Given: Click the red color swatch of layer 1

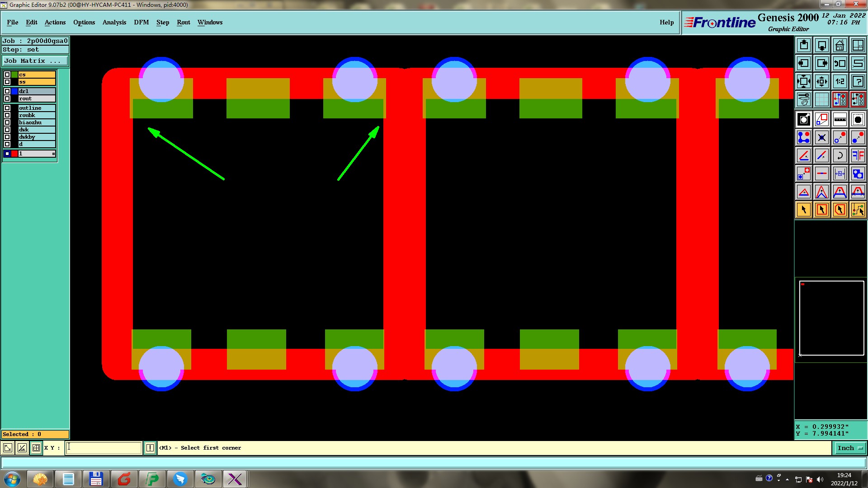Looking at the screenshot, I should coord(14,154).
